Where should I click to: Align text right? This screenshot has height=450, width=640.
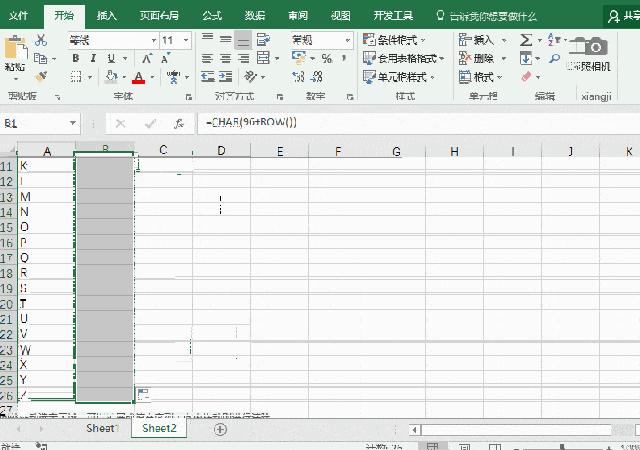pyautogui.click(x=243, y=58)
